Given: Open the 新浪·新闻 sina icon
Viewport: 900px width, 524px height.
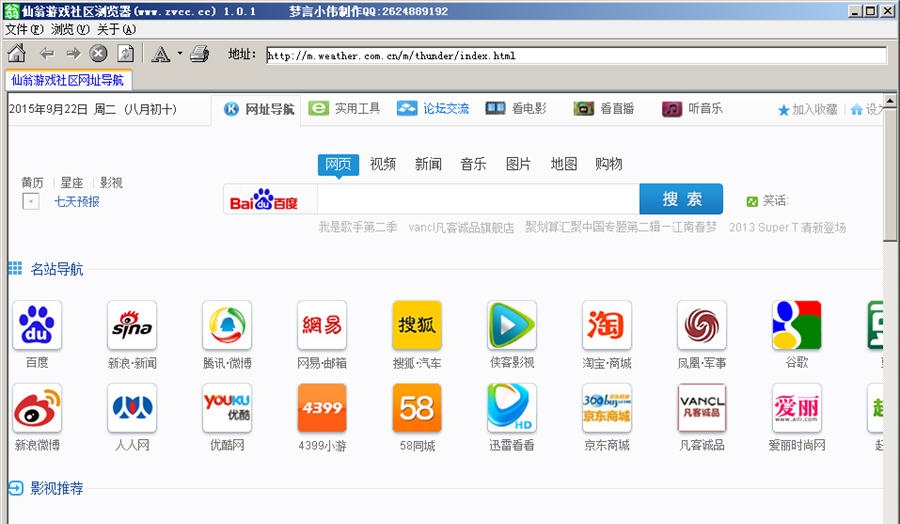Looking at the screenshot, I should 132,325.
